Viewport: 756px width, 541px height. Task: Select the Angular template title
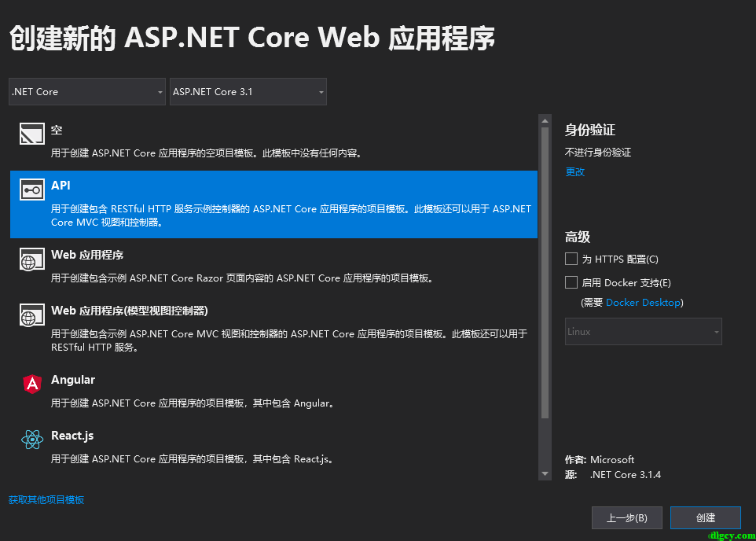[x=73, y=380]
